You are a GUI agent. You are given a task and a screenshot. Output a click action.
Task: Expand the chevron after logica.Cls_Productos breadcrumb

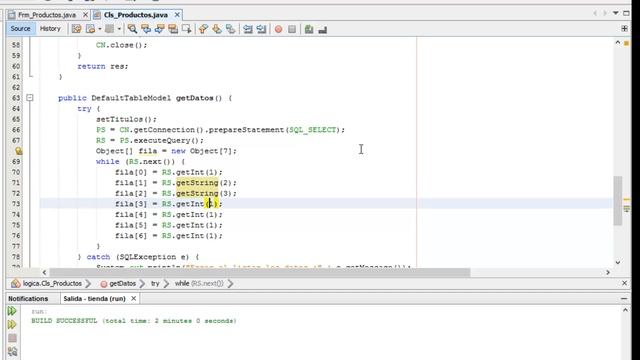tap(88, 283)
